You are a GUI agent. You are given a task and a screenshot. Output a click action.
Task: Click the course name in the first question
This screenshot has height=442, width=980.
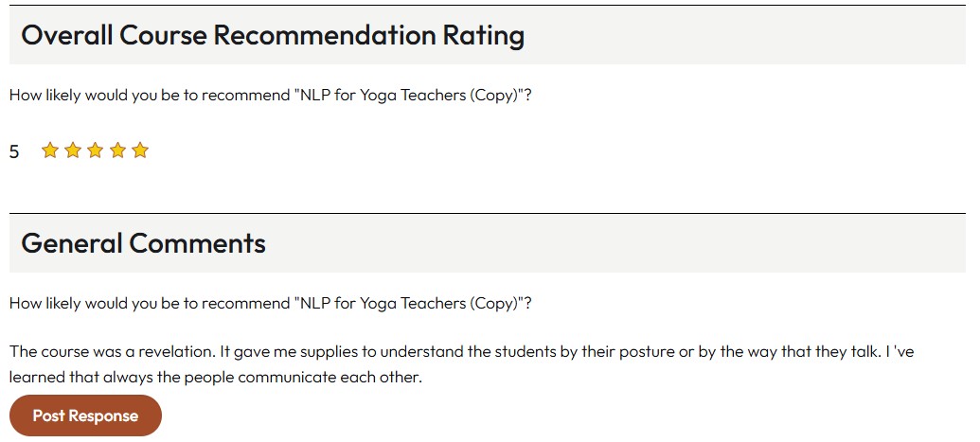tap(411, 96)
